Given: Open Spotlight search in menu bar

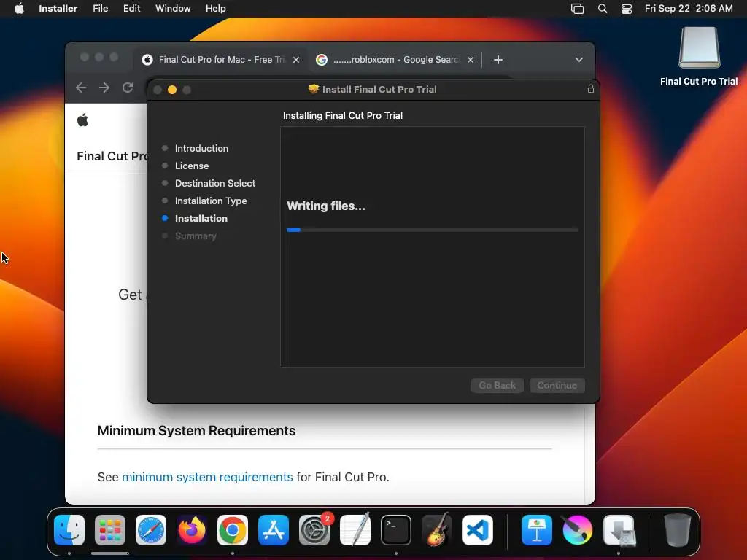Looking at the screenshot, I should click(x=603, y=9).
